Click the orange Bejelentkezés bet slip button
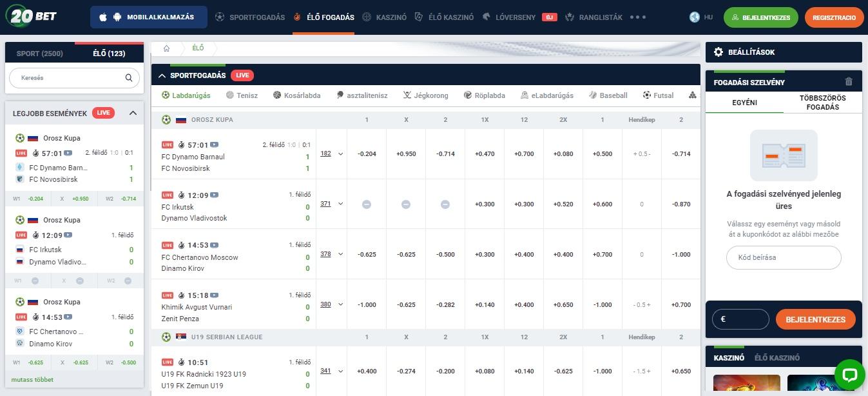 (815, 319)
